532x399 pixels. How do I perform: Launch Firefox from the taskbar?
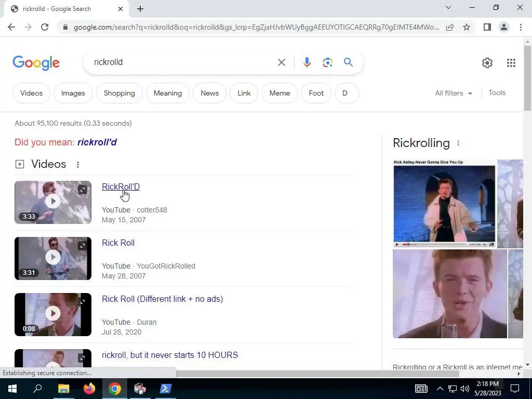point(89,389)
